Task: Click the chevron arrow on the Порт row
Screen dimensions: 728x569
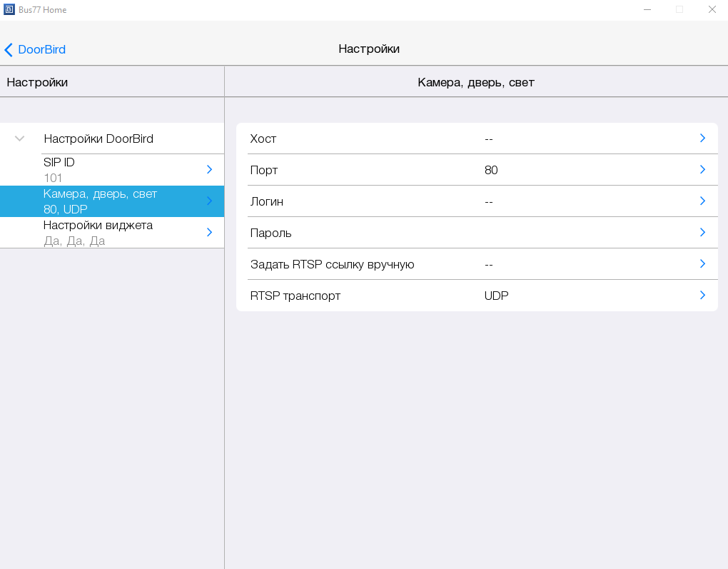Action: click(x=702, y=170)
